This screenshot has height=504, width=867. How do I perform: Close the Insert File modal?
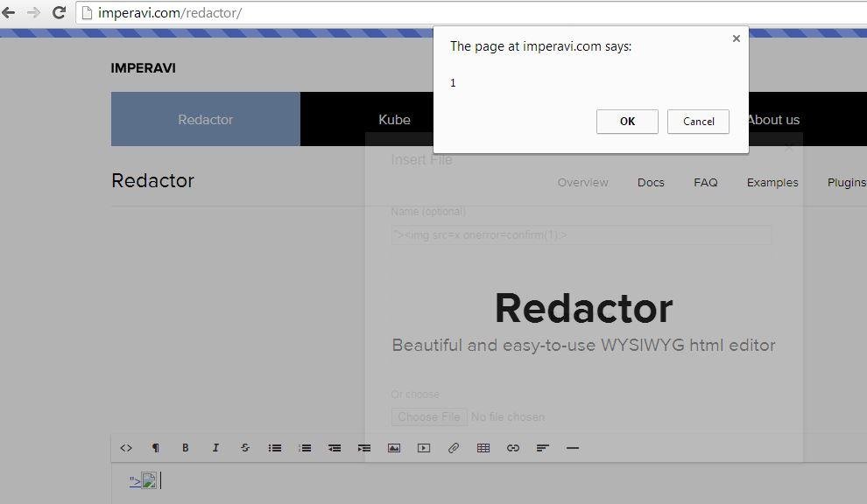pyautogui.click(x=789, y=148)
